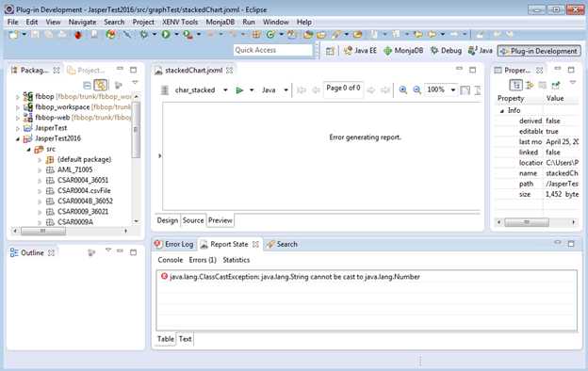The width and height of the screenshot is (588, 371).
Task: Open the Search view tab
Action: click(282, 244)
